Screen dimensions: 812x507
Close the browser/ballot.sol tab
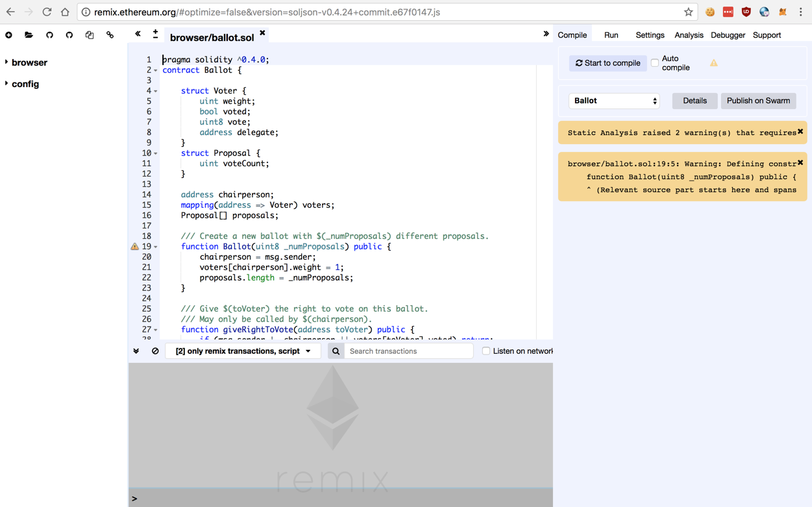(262, 32)
